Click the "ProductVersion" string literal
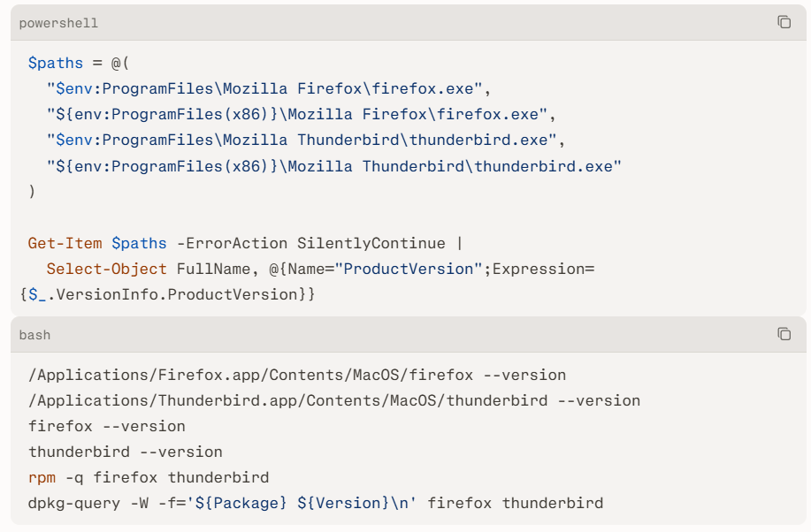 pyautogui.click(x=408, y=270)
